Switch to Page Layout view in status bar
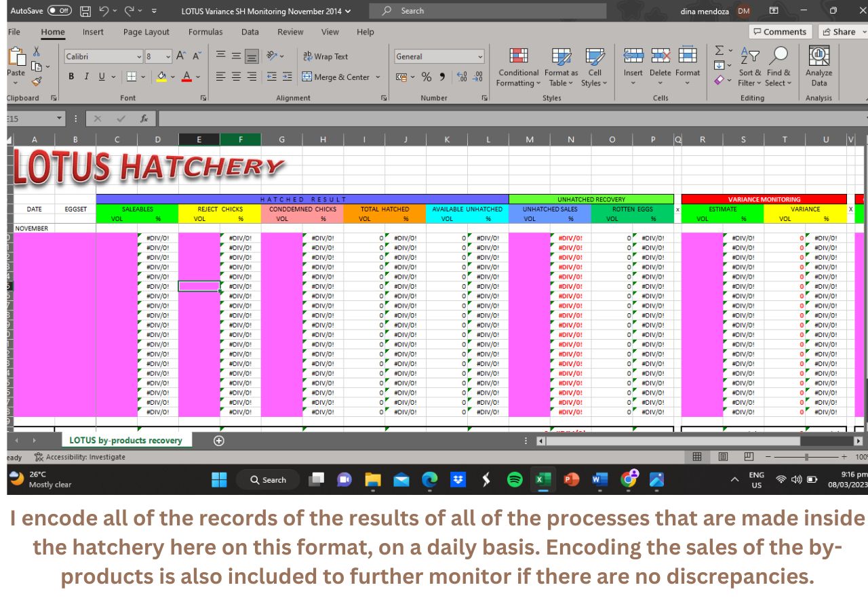This screenshot has width=868, height=600. click(723, 457)
